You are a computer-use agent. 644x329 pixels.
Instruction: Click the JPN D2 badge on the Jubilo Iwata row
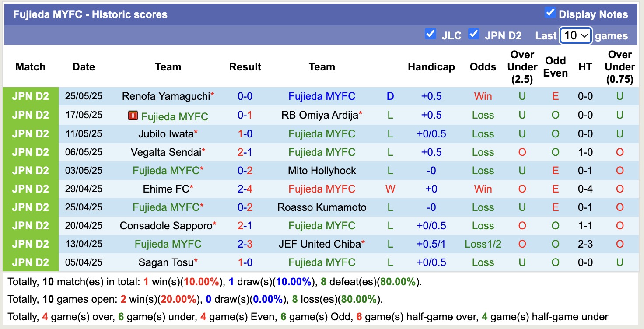click(x=30, y=133)
